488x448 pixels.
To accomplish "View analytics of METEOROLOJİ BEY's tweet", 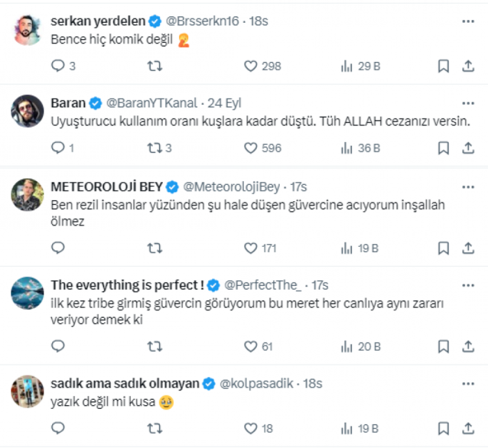I will [347, 248].
